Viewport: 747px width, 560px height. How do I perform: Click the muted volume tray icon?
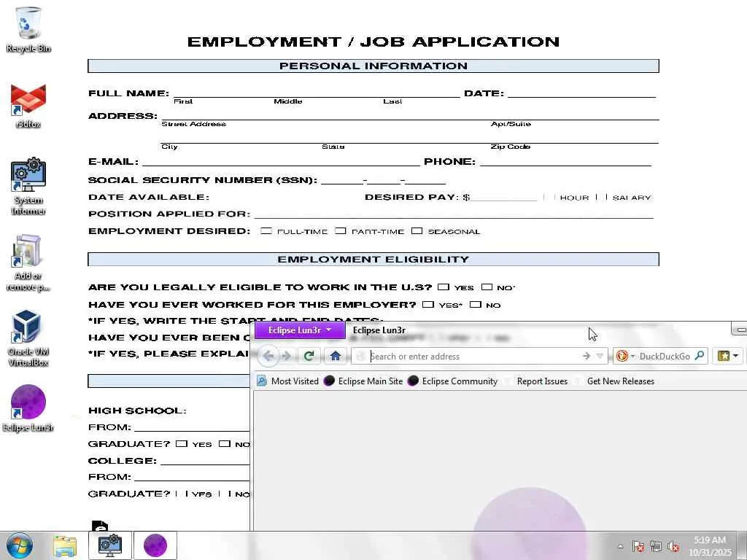point(673,546)
